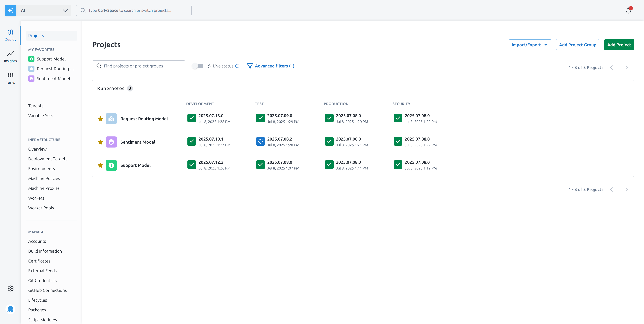Open Certificates under Manage
Image resolution: width=644 pixels, height=324 pixels.
tap(39, 261)
